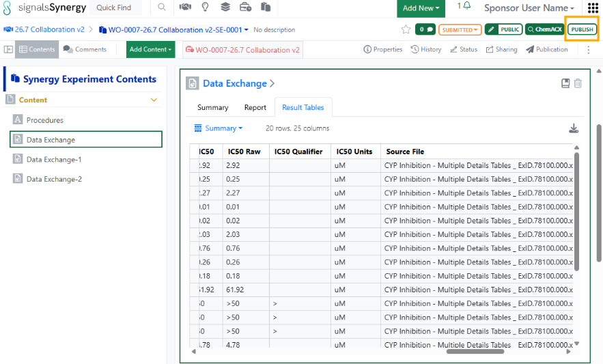Click the experiments clipboard icon in the top bar
603x364 pixels.
(266, 7)
